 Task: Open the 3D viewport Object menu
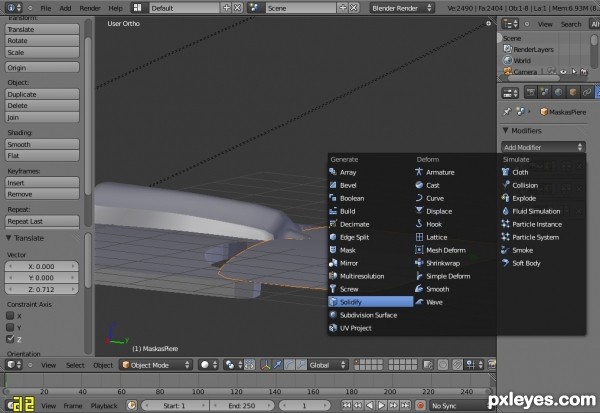[103, 365]
